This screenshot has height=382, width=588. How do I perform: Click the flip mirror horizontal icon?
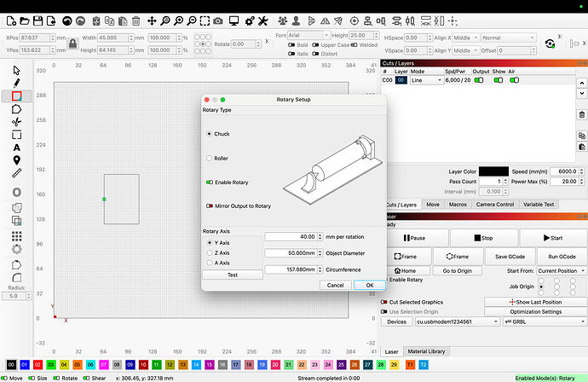coord(326,21)
